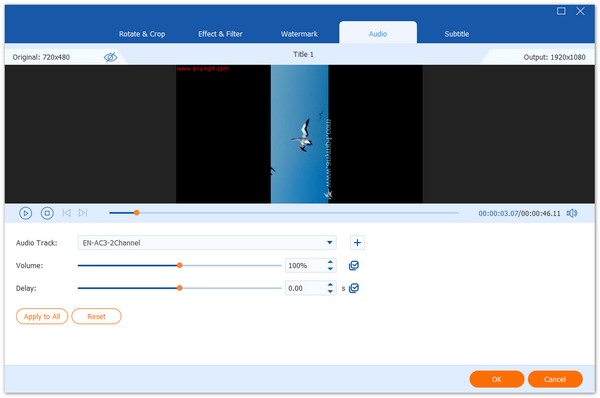
Task: Open the Subtitle tab
Action: tap(457, 34)
